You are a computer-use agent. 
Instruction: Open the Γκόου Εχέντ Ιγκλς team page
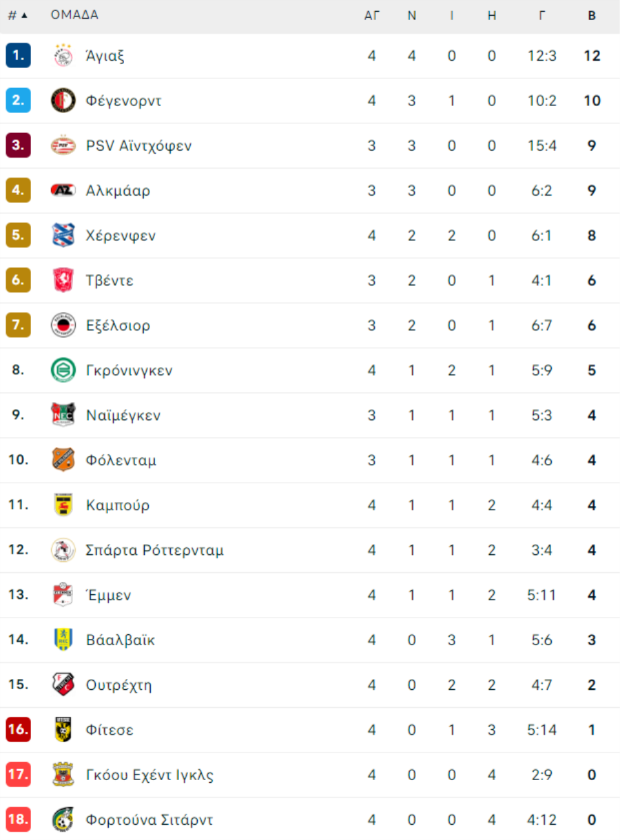click(149, 775)
